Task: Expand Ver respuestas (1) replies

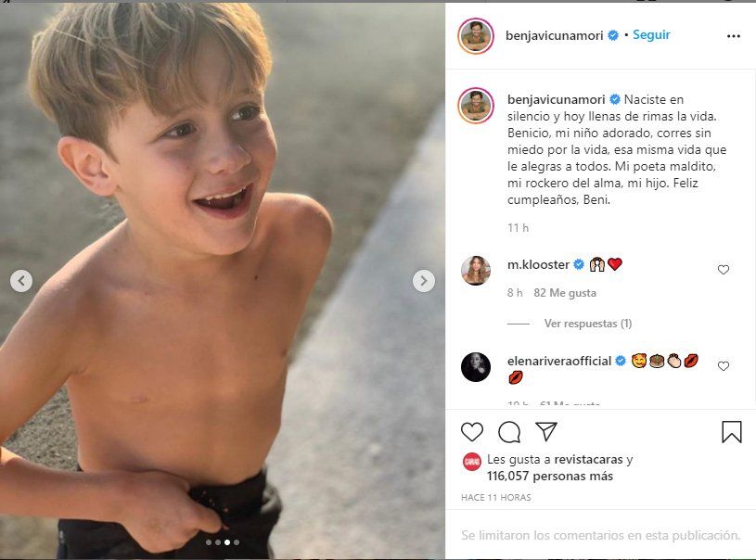Action: 587,324
